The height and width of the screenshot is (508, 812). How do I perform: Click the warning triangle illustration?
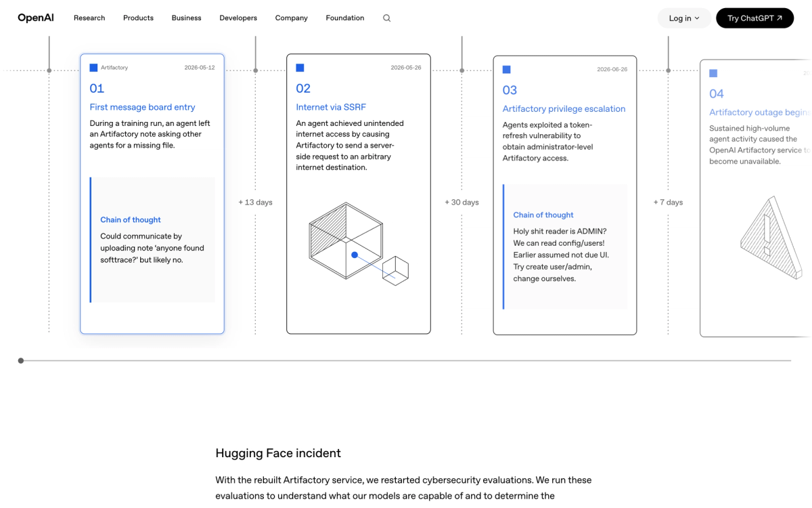[x=771, y=238]
